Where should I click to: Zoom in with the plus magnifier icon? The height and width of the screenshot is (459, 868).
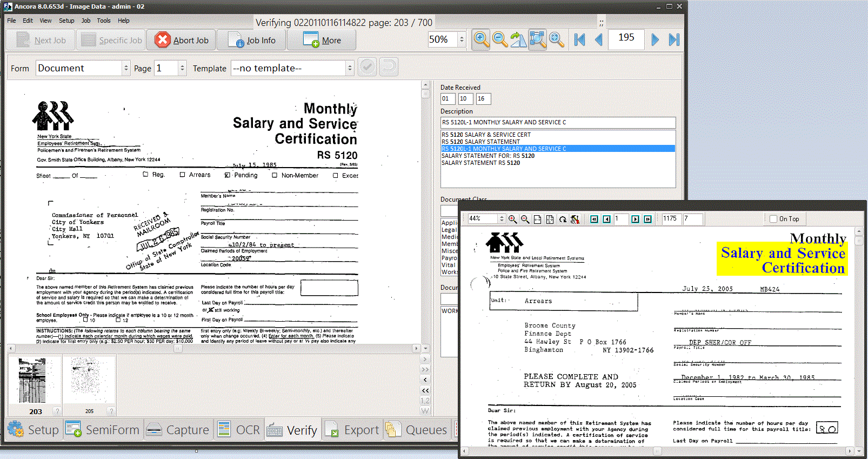(481, 39)
